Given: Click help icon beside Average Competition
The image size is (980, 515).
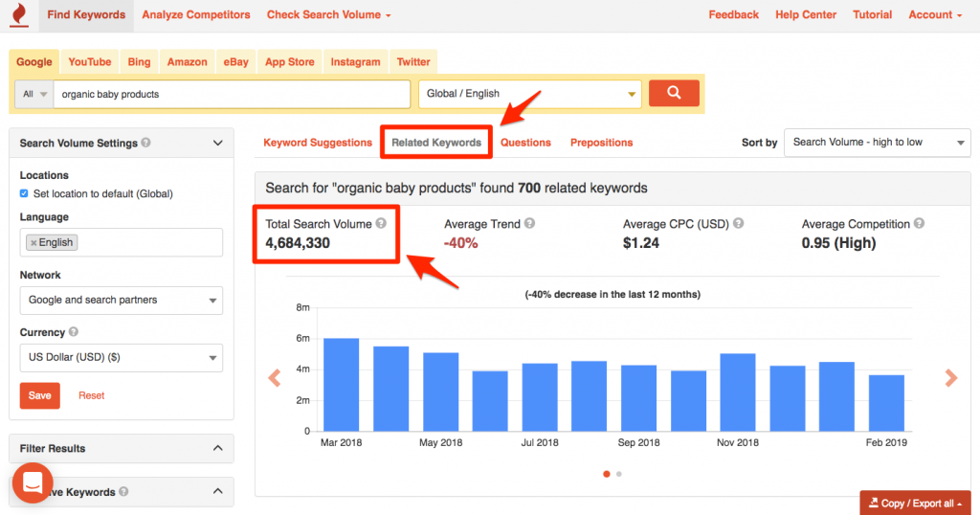Looking at the screenshot, I should 919,223.
